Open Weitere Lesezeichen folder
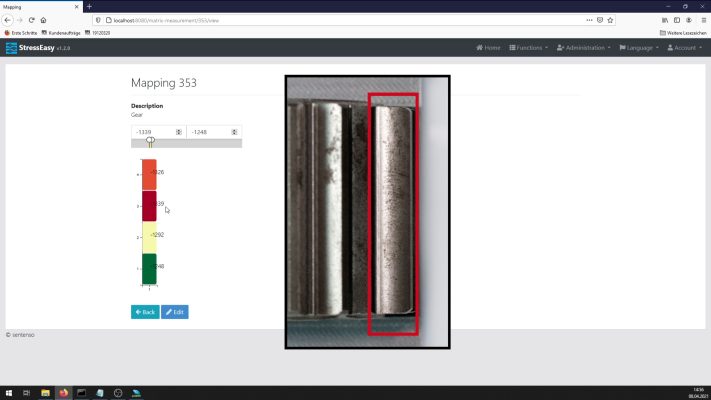 [x=683, y=33]
